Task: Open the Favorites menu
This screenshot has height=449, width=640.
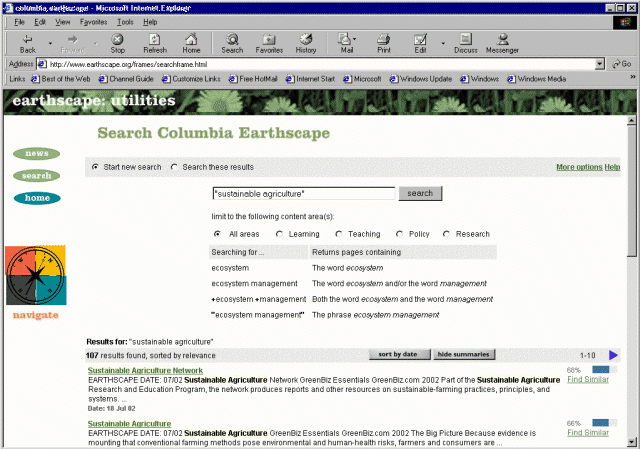Action: tap(93, 22)
